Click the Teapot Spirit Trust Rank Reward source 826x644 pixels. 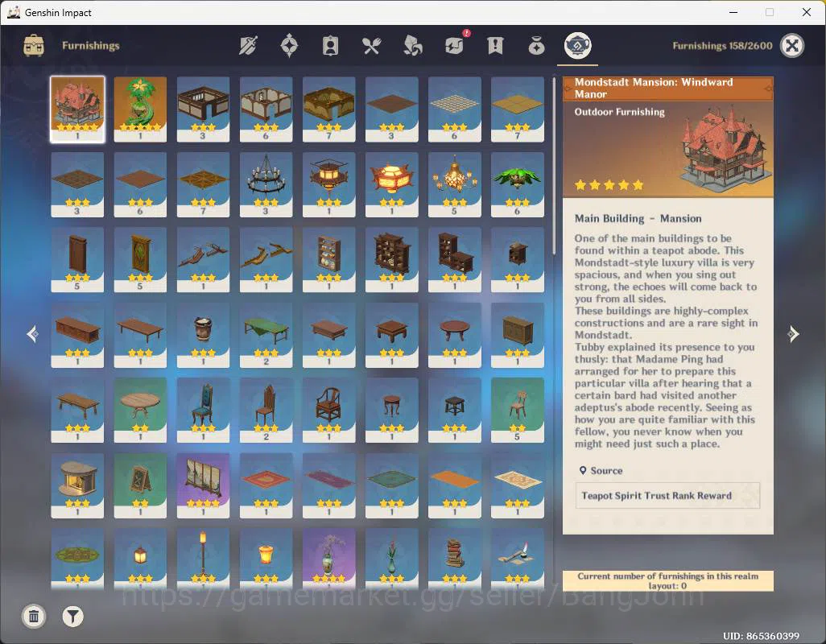pos(667,496)
